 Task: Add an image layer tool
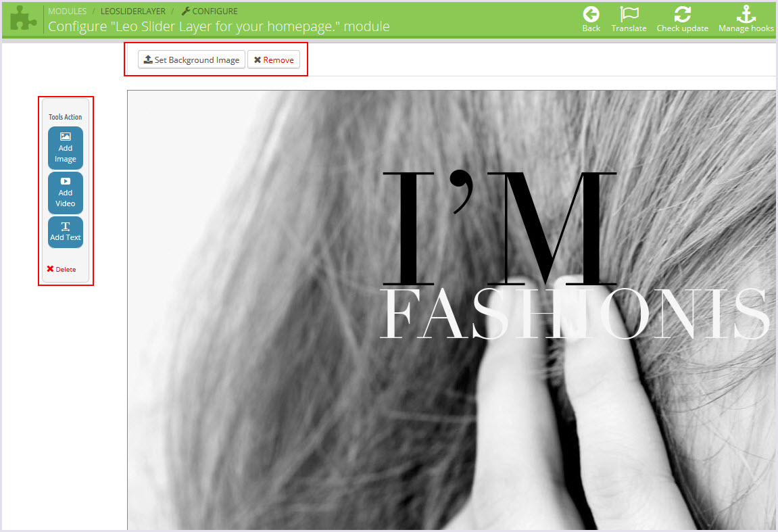click(66, 148)
